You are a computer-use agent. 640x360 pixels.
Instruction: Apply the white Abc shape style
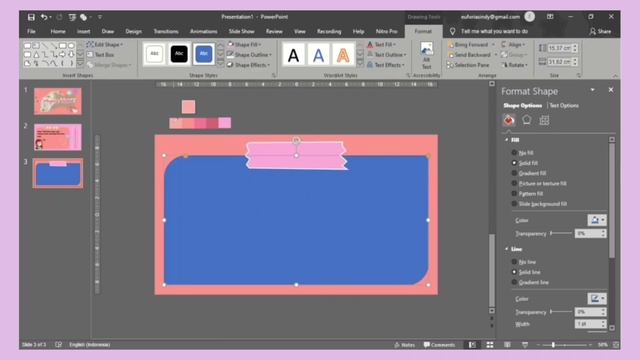pyautogui.click(x=154, y=54)
